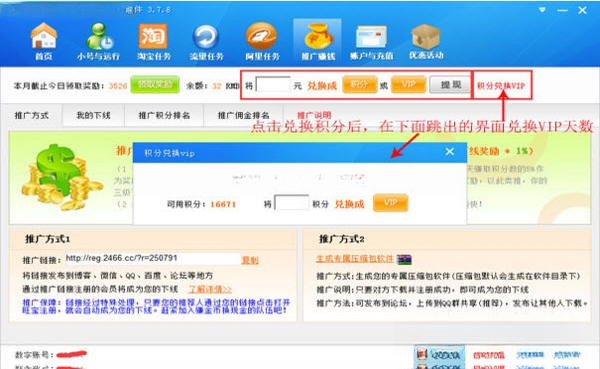Click the 复制 copy link

coord(250,260)
